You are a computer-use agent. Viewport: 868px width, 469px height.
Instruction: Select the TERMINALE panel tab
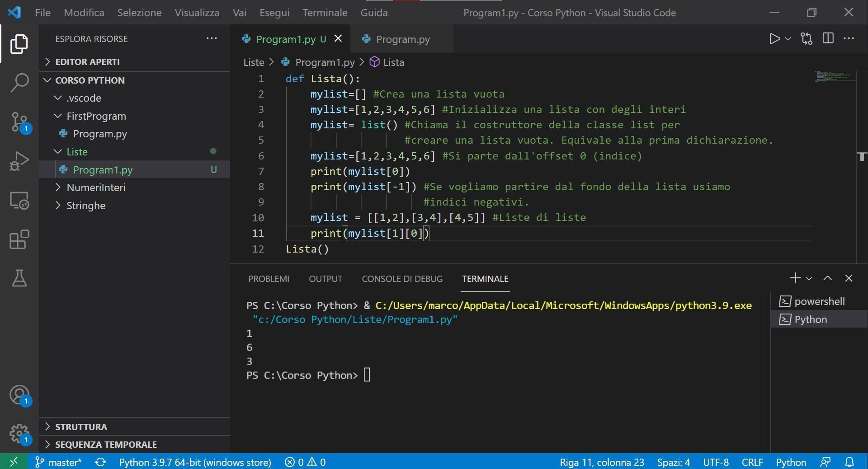click(485, 279)
